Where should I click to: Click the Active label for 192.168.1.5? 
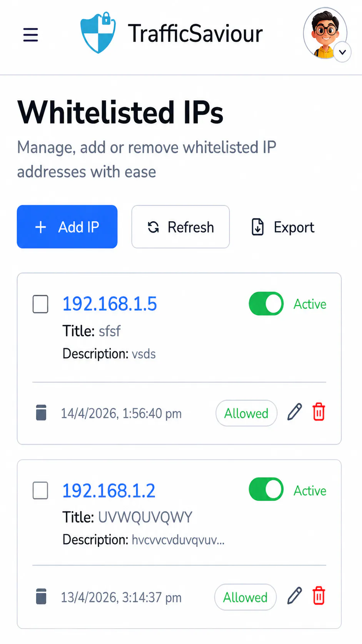(310, 304)
